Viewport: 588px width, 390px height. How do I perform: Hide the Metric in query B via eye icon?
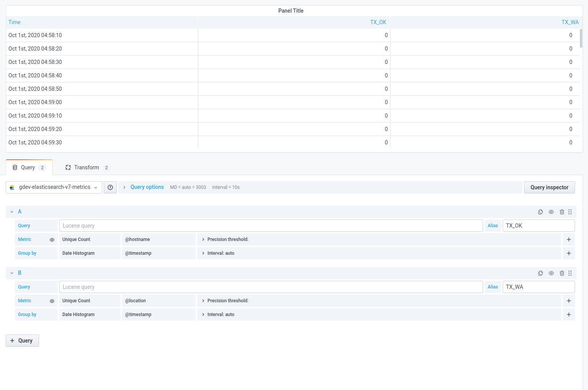click(x=52, y=301)
